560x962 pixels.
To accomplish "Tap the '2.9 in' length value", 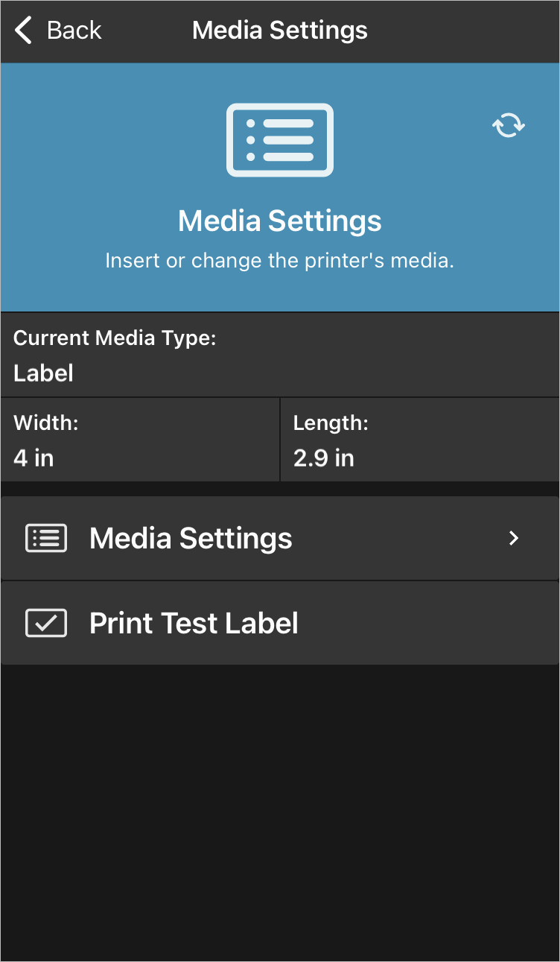I will pos(324,458).
